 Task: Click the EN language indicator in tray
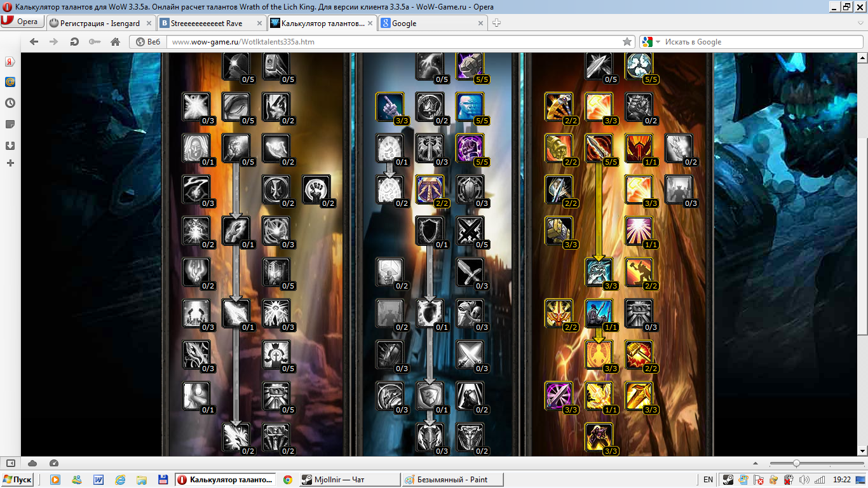[708, 480]
